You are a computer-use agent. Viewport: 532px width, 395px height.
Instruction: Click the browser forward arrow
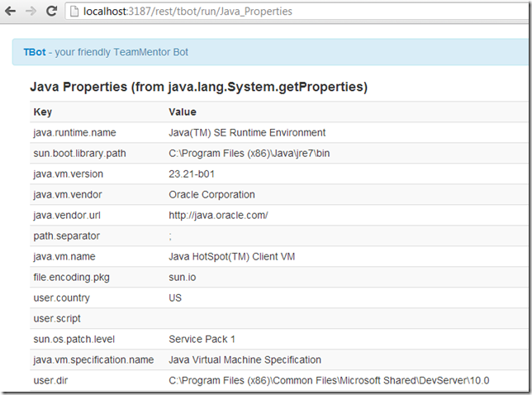[31, 12]
